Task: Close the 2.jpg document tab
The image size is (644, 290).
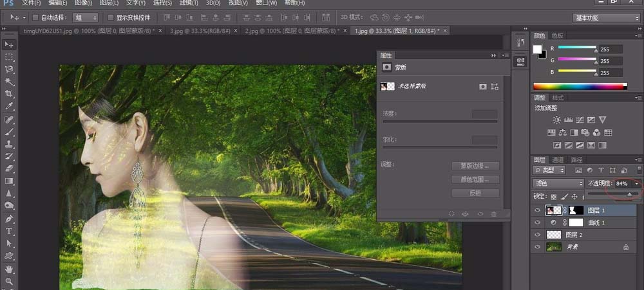Action: pos(344,31)
